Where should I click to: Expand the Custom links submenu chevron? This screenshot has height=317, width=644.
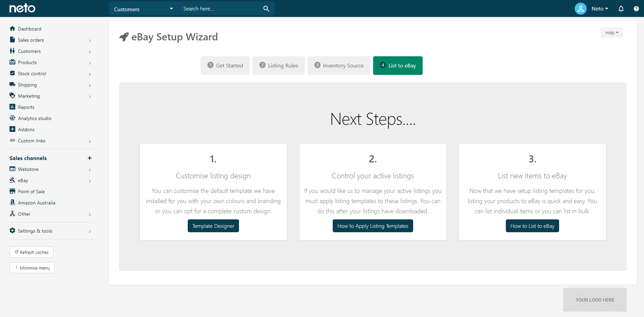point(90,141)
